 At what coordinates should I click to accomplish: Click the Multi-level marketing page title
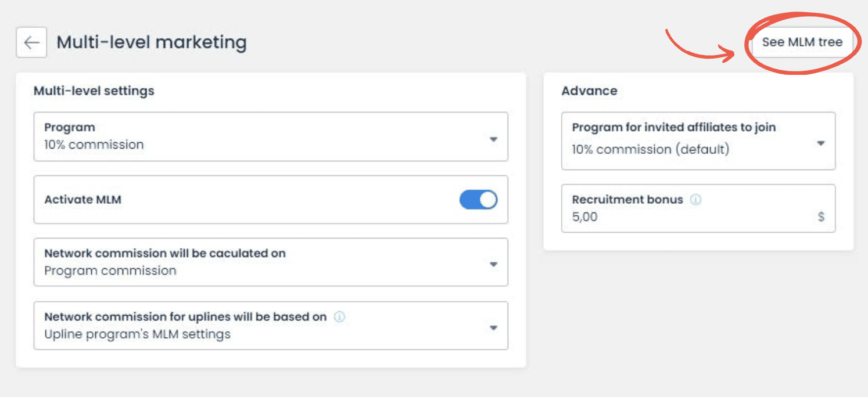[152, 42]
